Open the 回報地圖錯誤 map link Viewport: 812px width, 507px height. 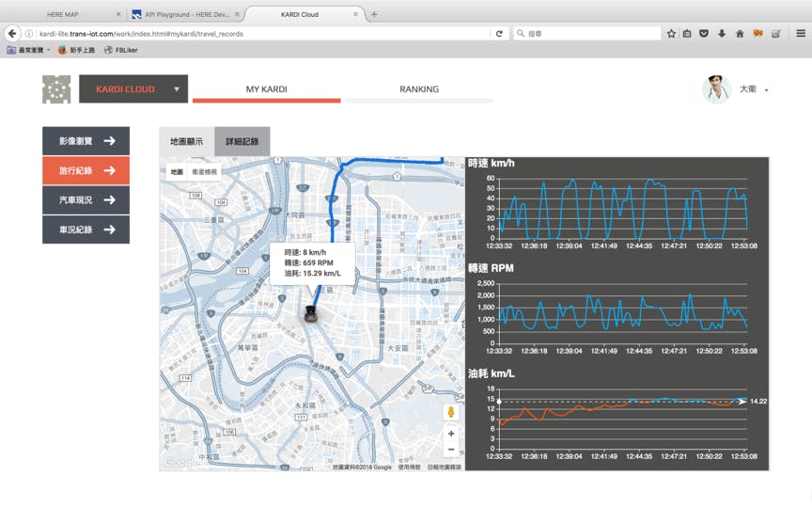click(445, 467)
